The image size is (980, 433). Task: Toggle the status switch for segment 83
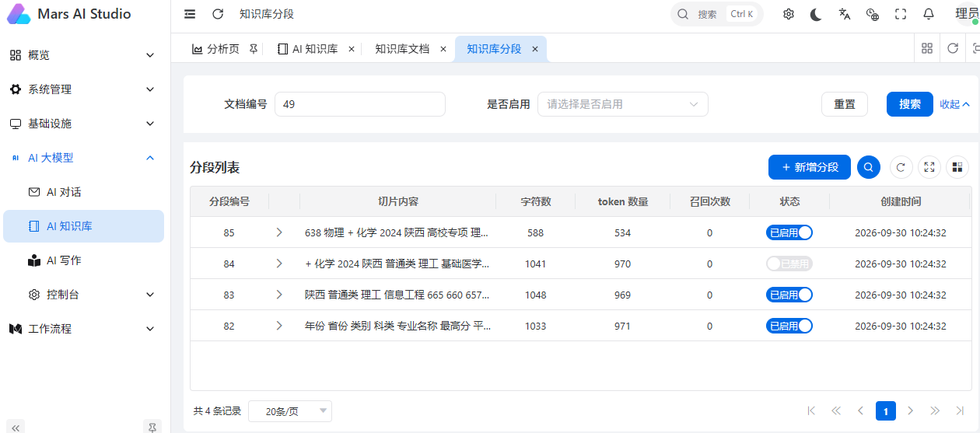pyautogui.click(x=789, y=295)
